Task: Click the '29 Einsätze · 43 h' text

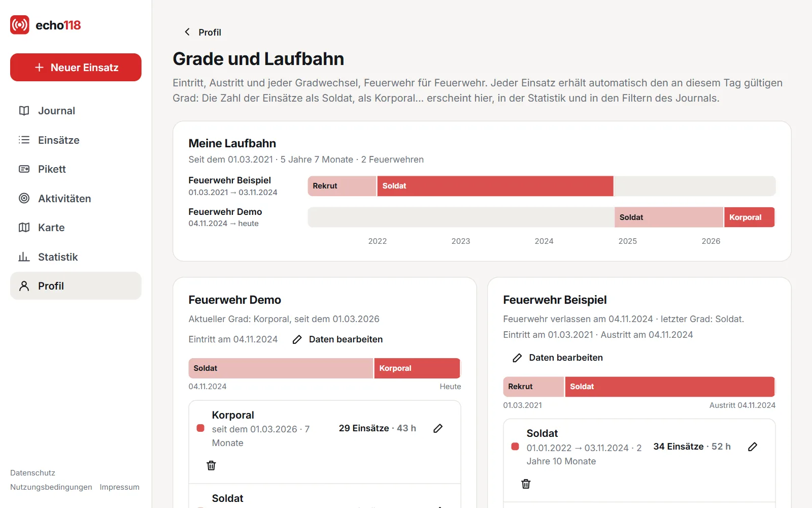Action: pos(378,428)
